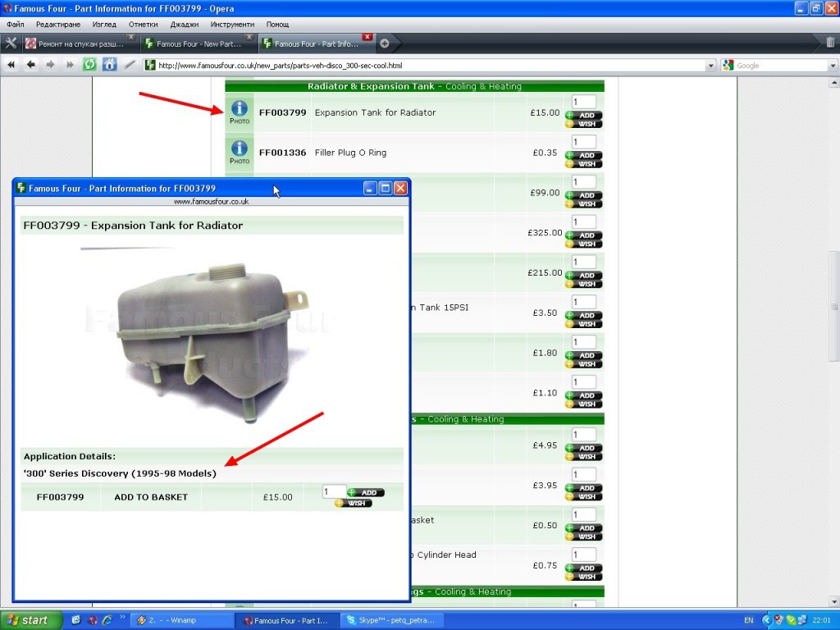
Task: Open a new tab with plus button
Action: pos(384,44)
